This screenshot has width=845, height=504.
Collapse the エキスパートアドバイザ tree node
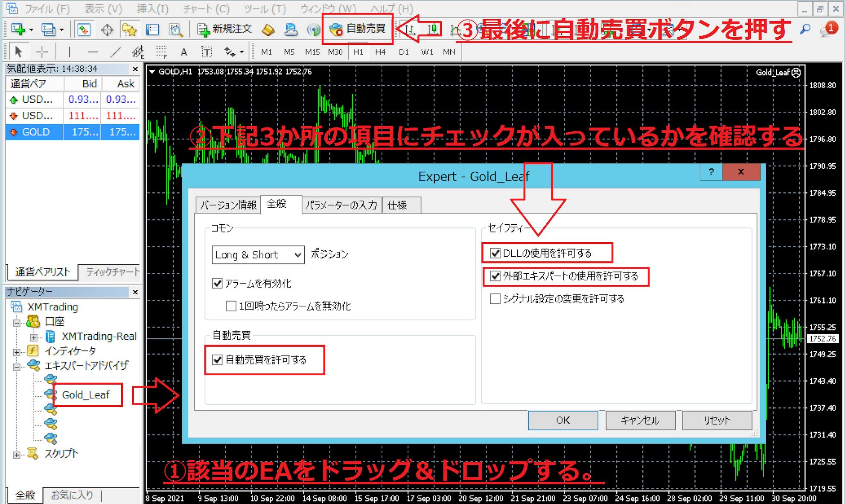pyautogui.click(x=17, y=367)
